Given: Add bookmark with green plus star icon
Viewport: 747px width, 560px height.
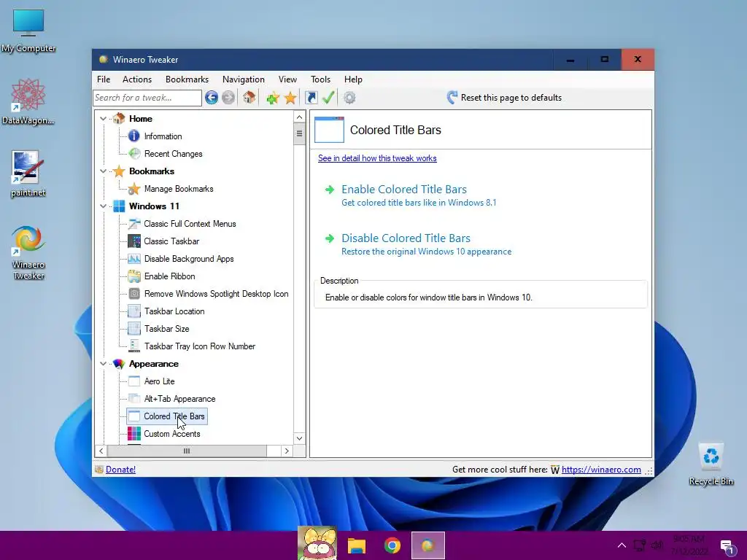Looking at the screenshot, I should (273, 98).
